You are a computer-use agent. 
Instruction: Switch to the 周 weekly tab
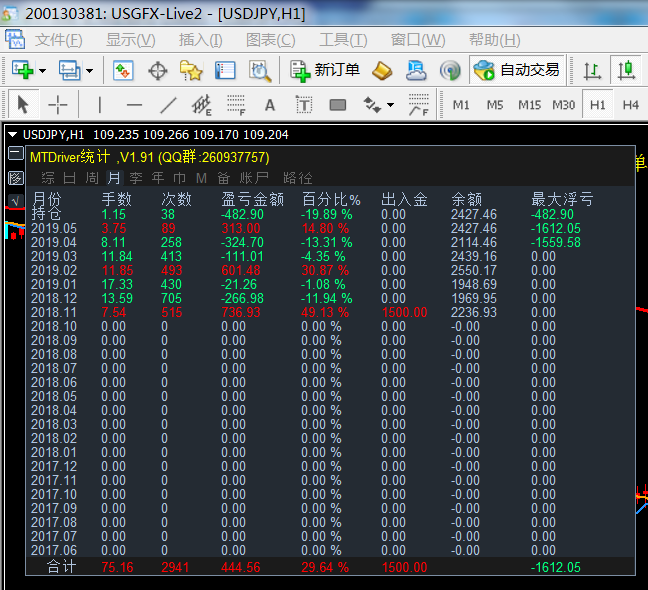click(x=92, y=178)
